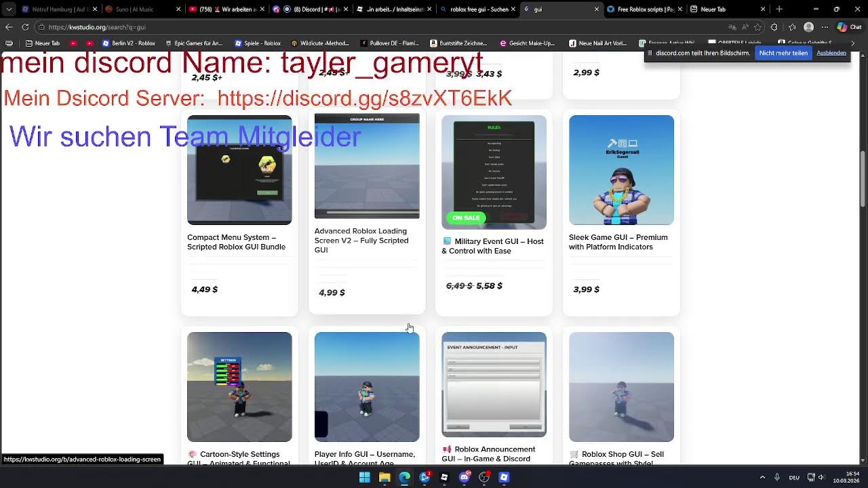Open the Spiele - Roblox bookmark
The width and height of the screenshot is (868, 488).
[258, 43]
